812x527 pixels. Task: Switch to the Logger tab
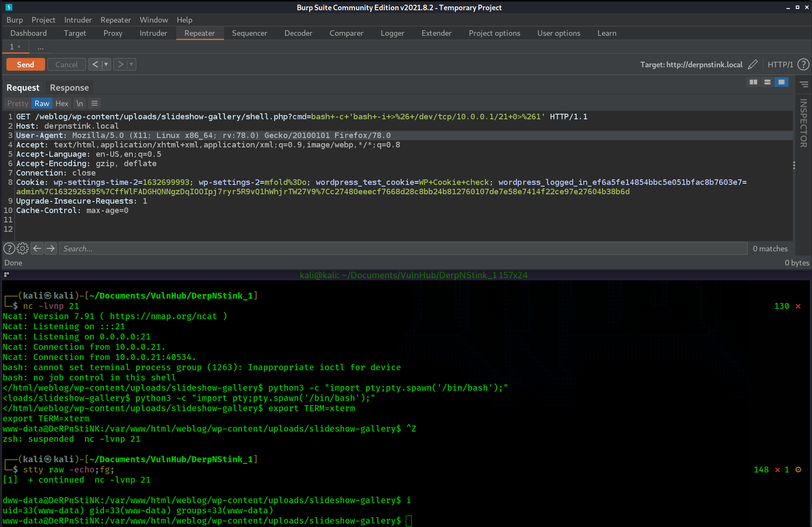392,33
